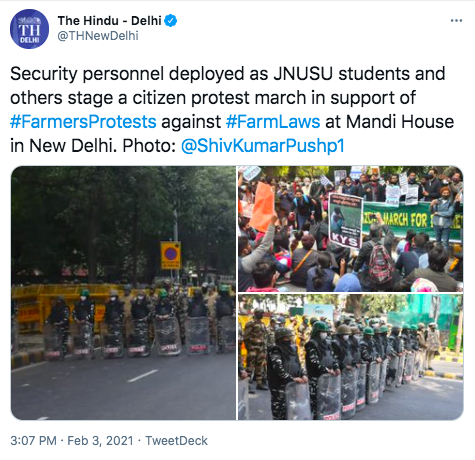View the riot police line photo
Viewport: 475px width, 460px height.
351,357
